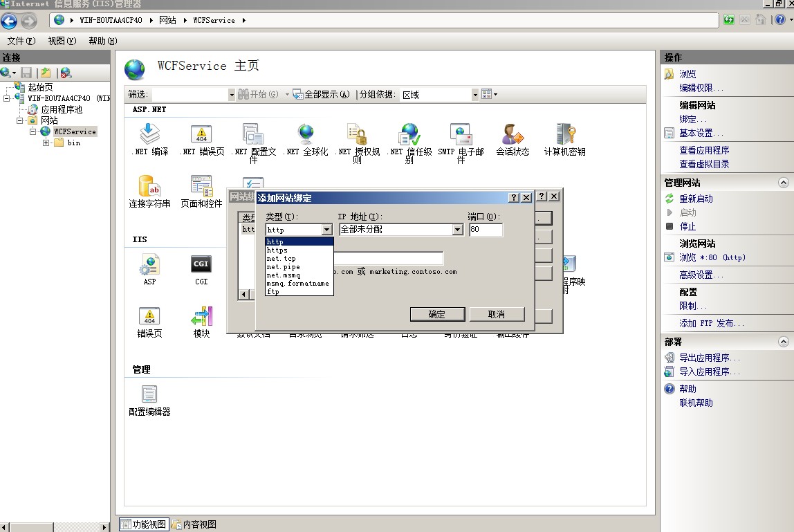The width and height of the screenshot is (794, 532).
Task: Click the help icon in top toolbar
Action: pos(780,20)
